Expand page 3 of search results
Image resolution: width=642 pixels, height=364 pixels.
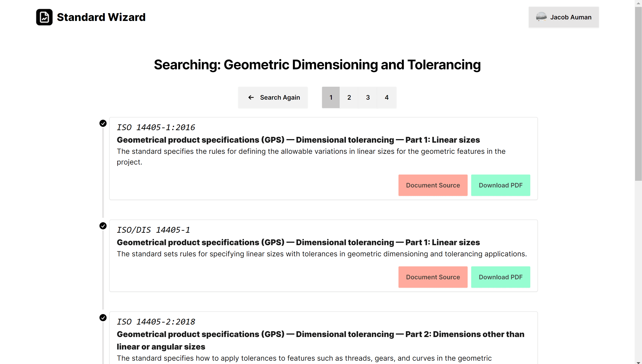[x=368, y=97]
